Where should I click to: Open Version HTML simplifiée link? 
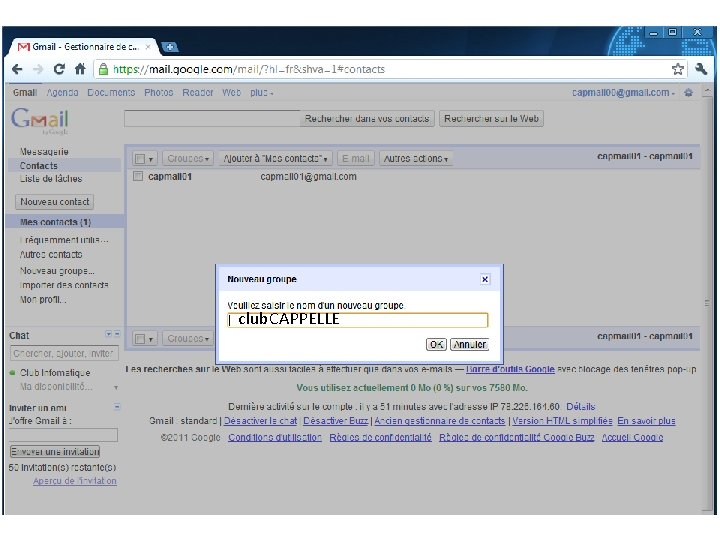coord(562,421)
